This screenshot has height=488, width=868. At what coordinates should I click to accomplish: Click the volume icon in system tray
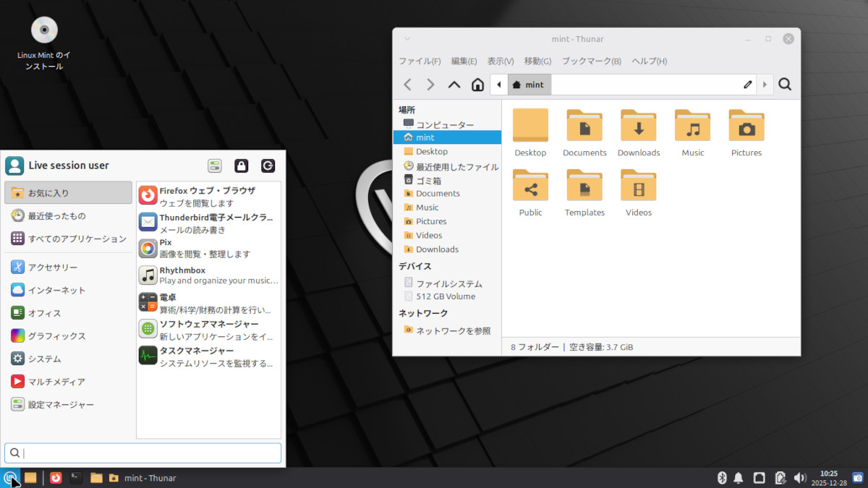point(800,478)
